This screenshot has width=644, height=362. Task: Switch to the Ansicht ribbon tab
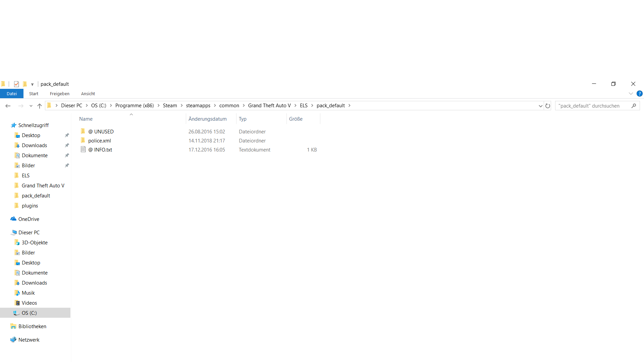[88, 94]
